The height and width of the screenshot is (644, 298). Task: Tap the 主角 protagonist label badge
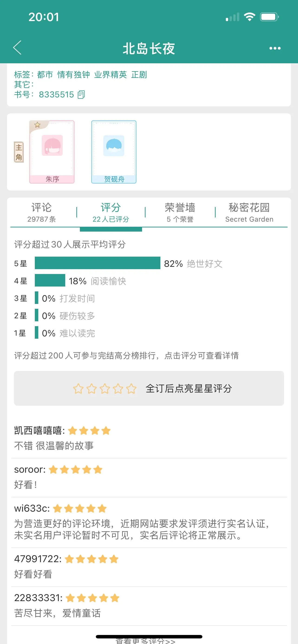19,152
